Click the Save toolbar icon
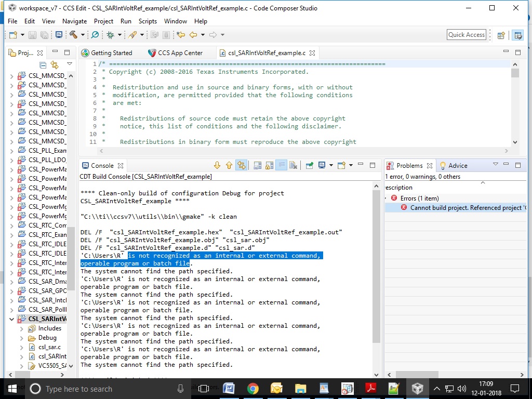Image resolution: width=532 pixels, height=399 pixels. (x=32, y=35)
